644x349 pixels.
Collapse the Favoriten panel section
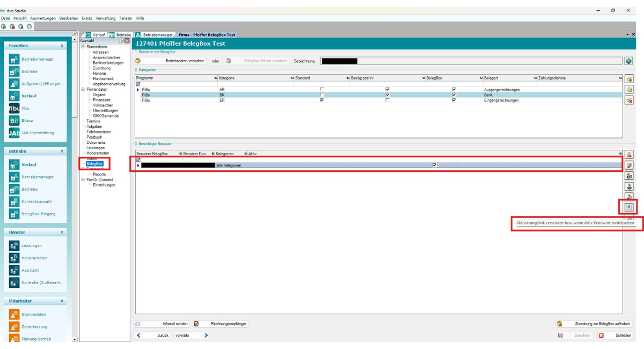[x=62, y=46]
